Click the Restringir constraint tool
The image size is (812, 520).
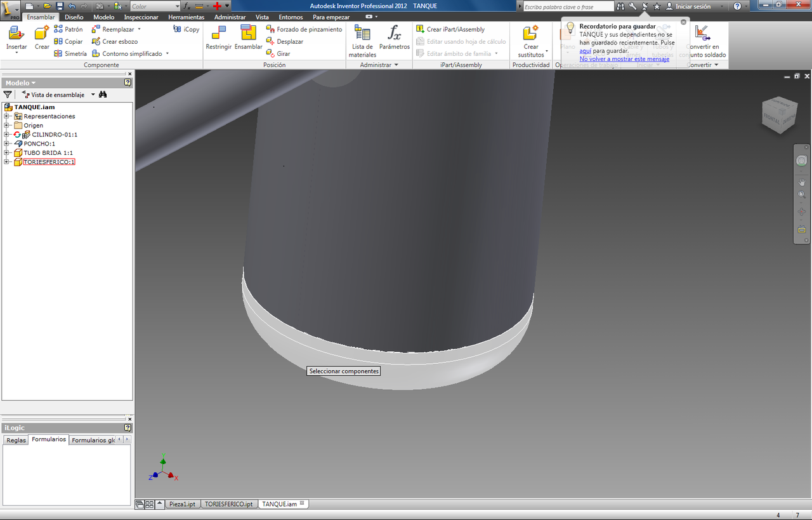pos(219,37)
